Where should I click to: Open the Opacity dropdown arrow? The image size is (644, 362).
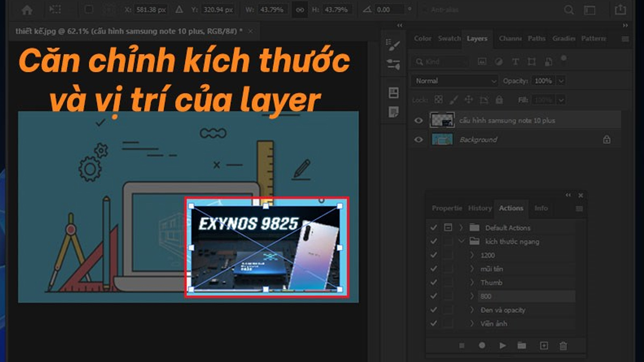pyautogui.click(x=561, y=80)
